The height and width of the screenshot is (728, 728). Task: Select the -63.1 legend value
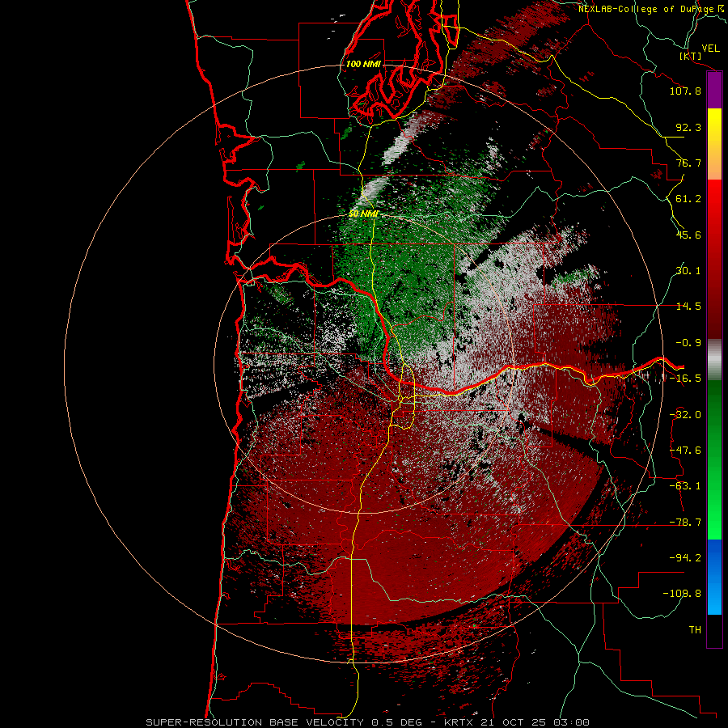coord(685,486)
